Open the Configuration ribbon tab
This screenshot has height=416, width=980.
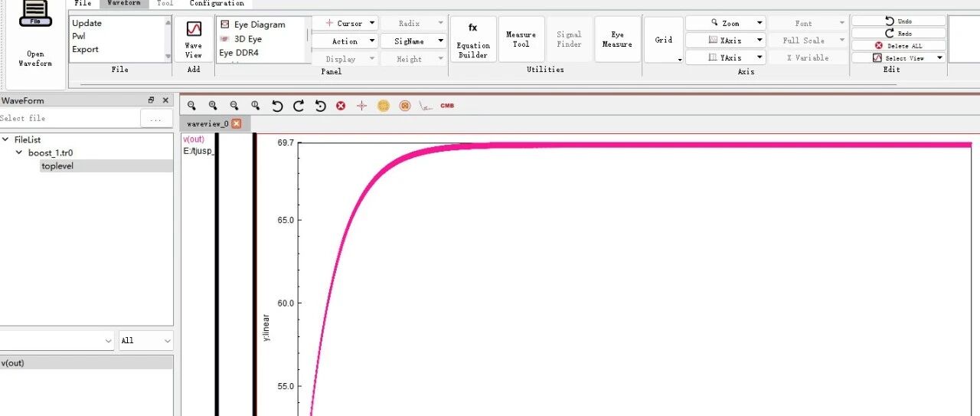217,4
